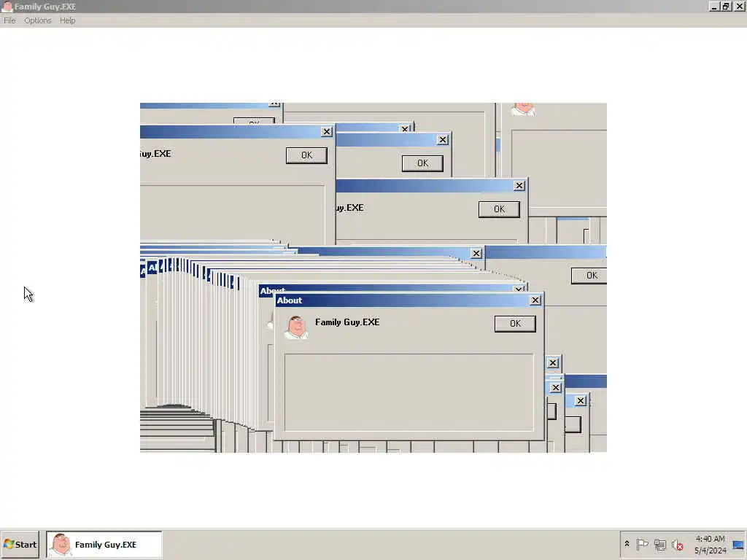Click OK in the frontmost About dialog
The height and width of the screenshot is (560, 747).
pyautogui.click(x=515, y=324)
